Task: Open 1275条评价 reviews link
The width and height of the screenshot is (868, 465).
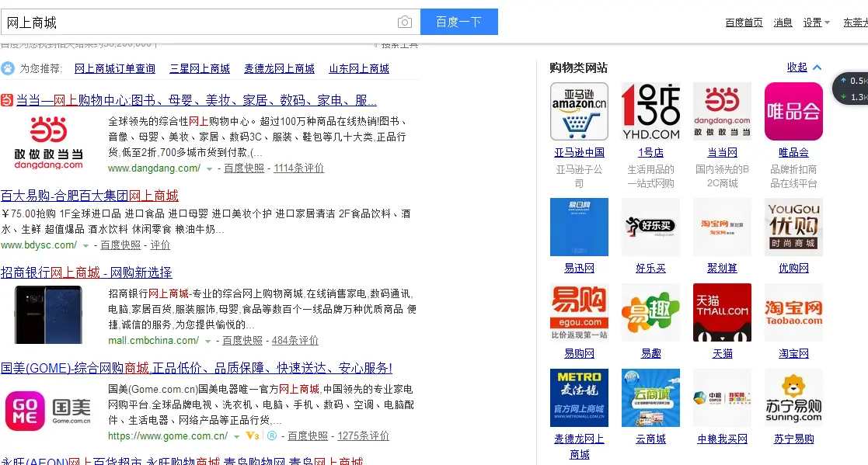Action: [x=363, y=436]
